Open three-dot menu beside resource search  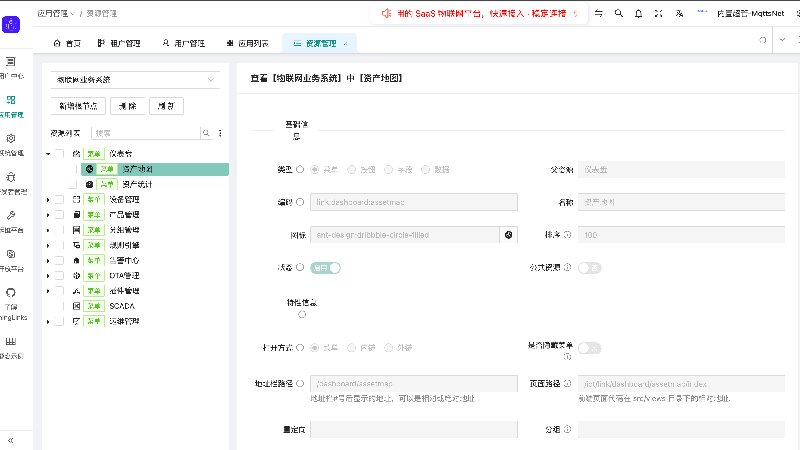click(220, 133)
